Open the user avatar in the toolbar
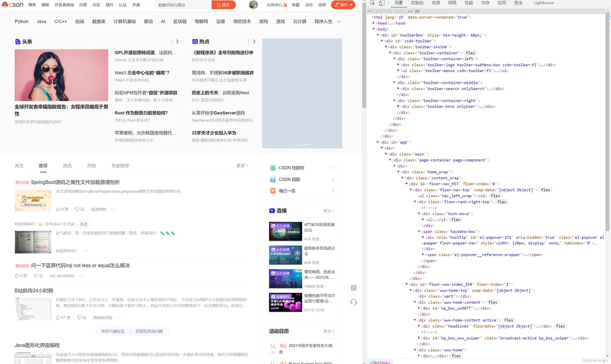 click(x=253, y=5)
